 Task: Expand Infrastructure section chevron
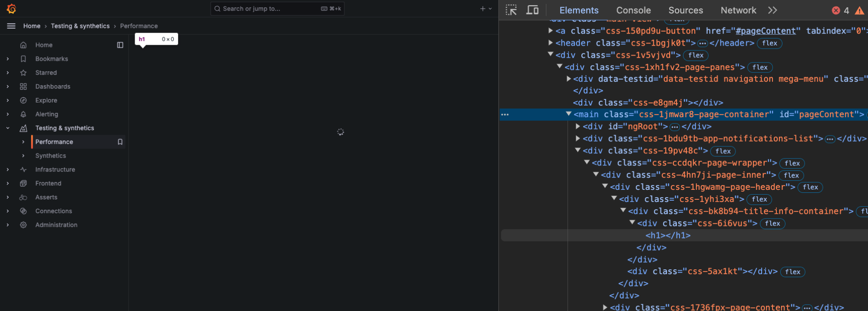8,170
